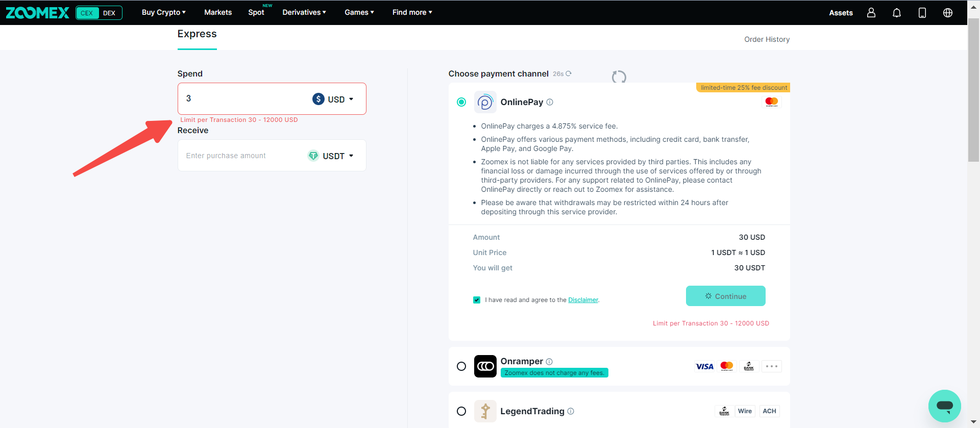Click the LegendTrading logo icon
Image resolution: width=980 pixels, height=428 pixels.
(x=485, y=411)
